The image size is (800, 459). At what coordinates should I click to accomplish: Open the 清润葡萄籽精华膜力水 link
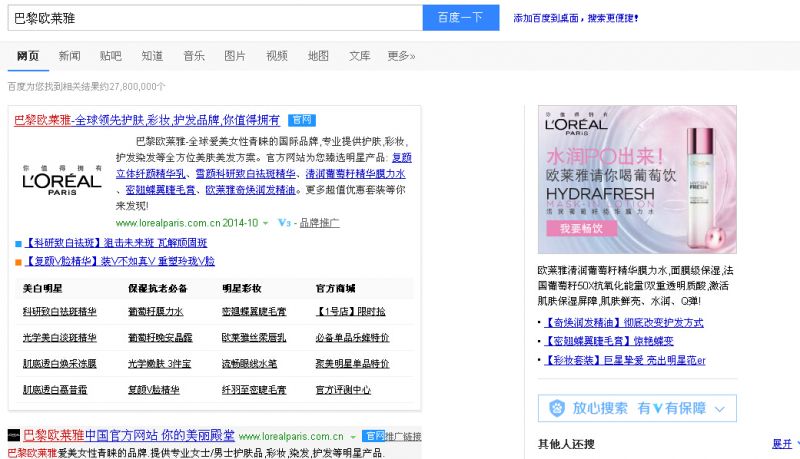[355, 174]
